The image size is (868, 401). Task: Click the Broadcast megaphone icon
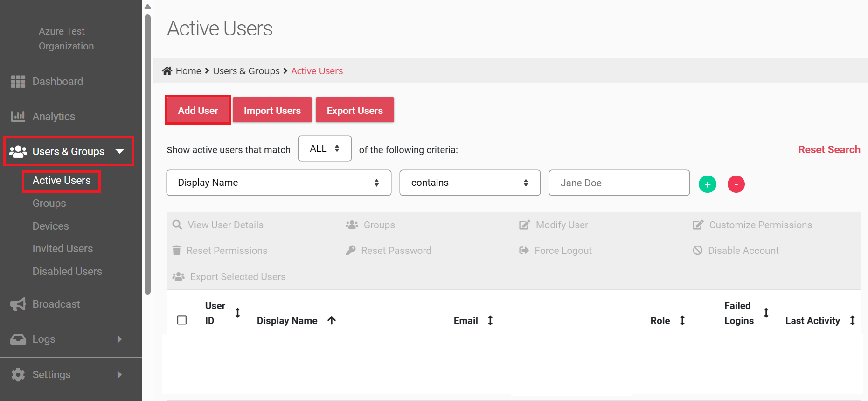(x=18, y=304)
